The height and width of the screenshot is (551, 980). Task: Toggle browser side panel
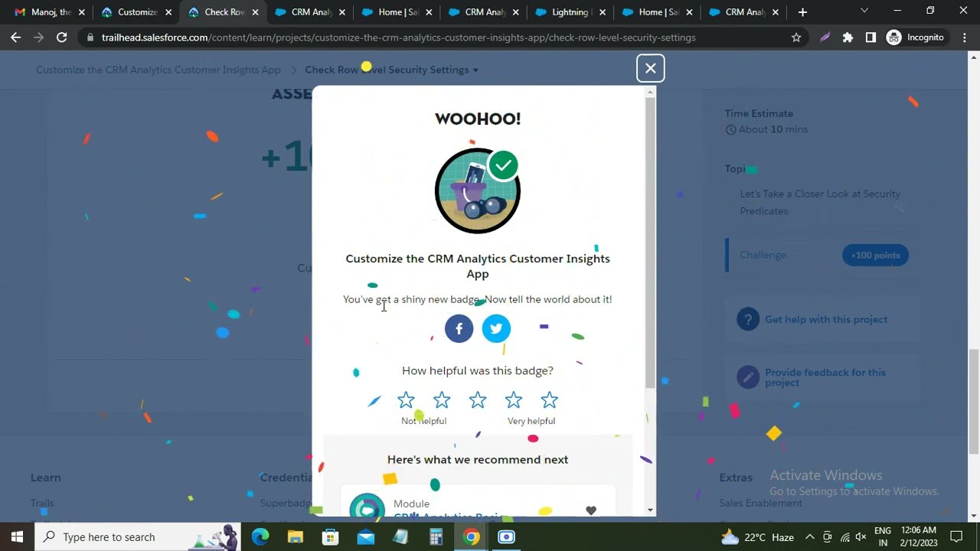pyautogui.click(x=871, y=37)
